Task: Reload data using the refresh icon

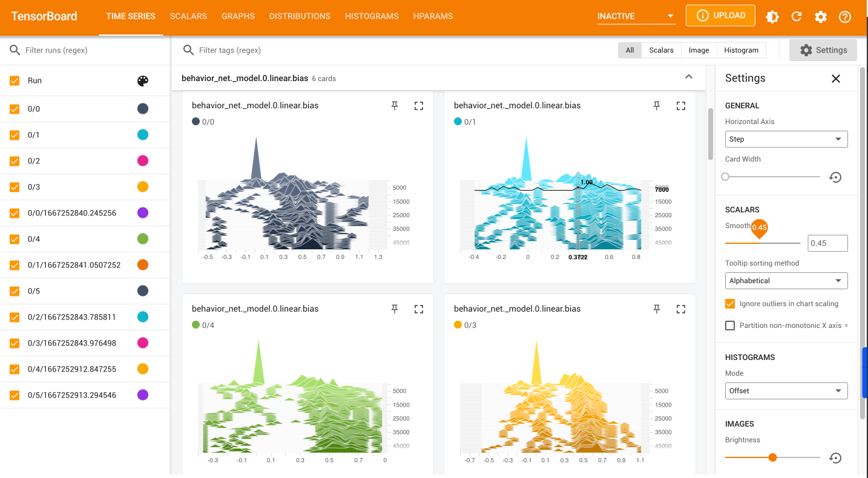Action: pyautogui.click(x=797, y=17)
